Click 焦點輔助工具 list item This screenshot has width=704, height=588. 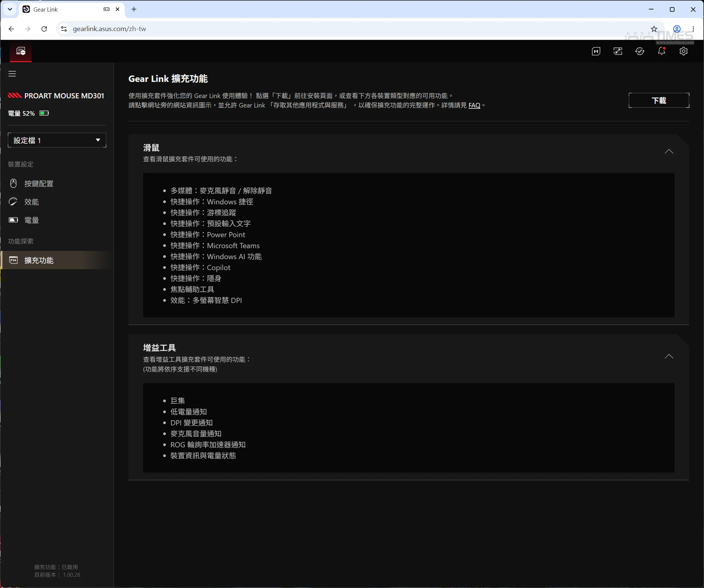(x=192, y=290)
